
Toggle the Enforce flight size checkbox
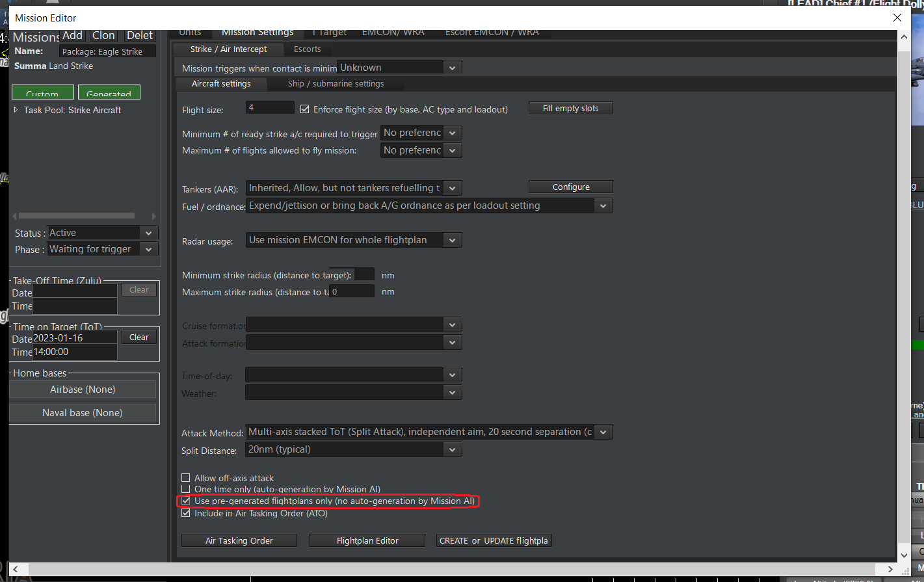coord(305,109)
